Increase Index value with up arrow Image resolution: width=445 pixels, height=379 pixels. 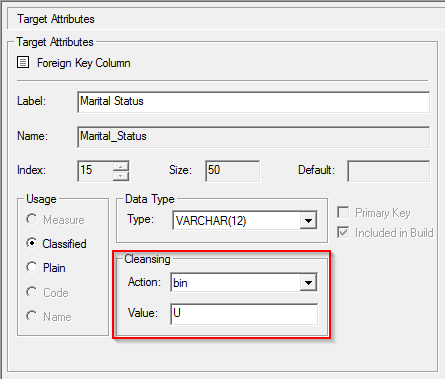click(x=121, y=166)
